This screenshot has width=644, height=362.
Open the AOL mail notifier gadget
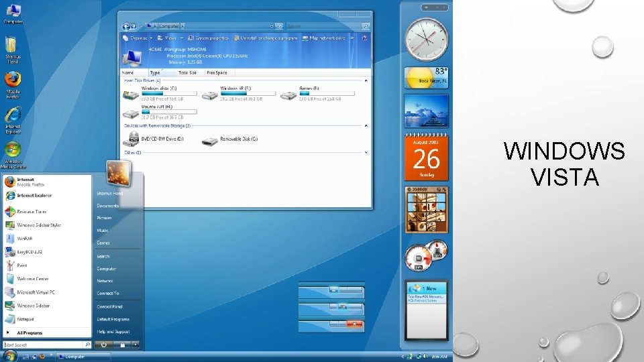pos(427,310)
